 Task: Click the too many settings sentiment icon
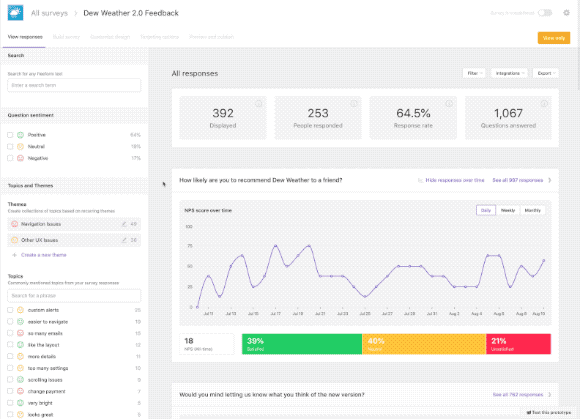[21, 368]
